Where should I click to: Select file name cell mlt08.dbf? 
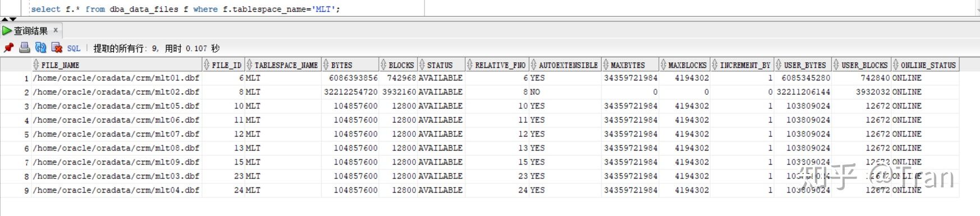point(116,148)
